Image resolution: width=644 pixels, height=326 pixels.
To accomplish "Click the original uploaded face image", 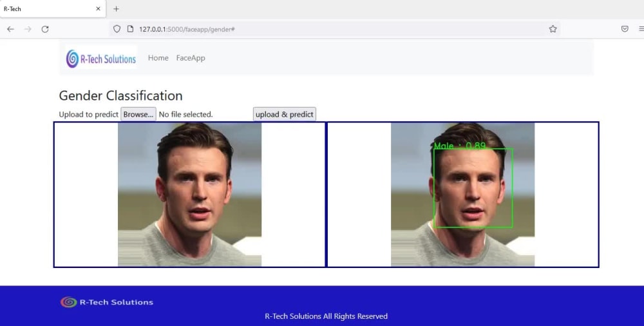I will coord(189,195).
